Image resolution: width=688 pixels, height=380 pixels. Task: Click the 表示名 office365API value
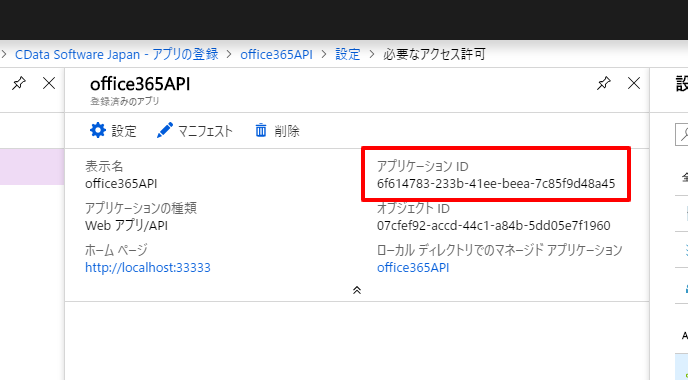coord(121,183)
